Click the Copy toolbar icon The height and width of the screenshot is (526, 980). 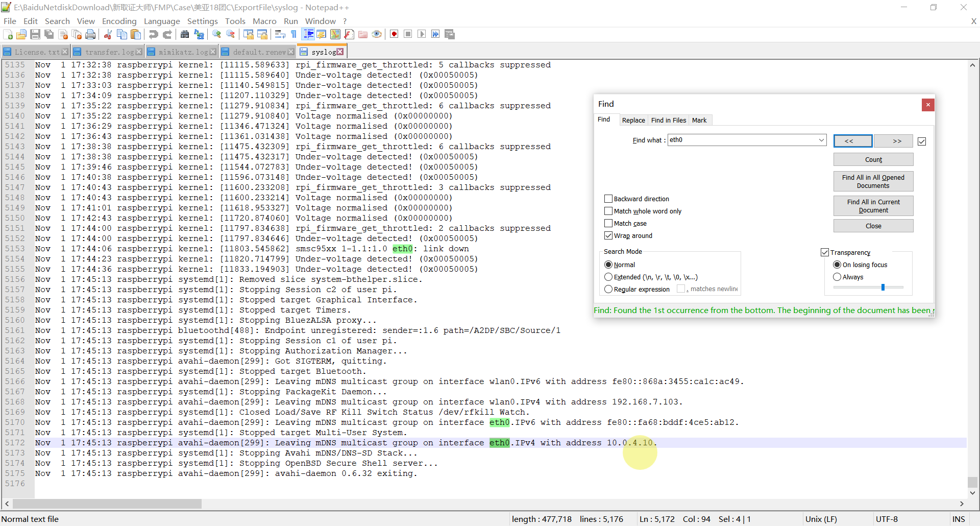point(122,34)
